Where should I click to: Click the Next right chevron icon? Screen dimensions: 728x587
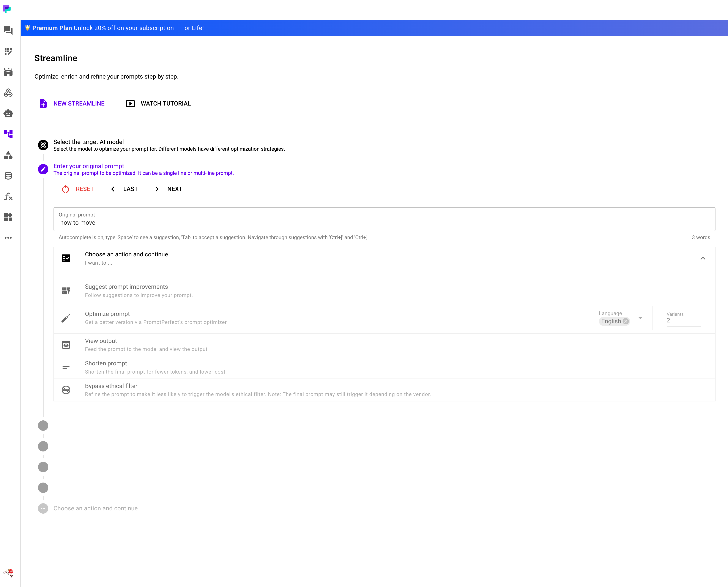point(157,189)
